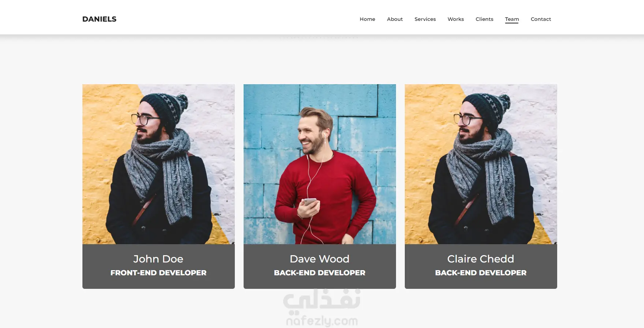Select the John Doe name text
Screen dimensions: 644x328
click(x=158, y=259)
